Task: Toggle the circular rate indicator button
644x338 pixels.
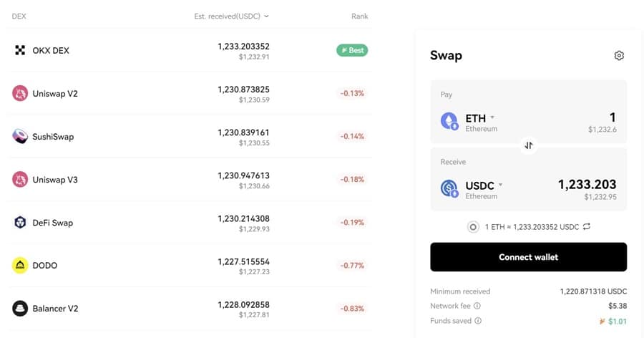Action: pyautogui.click(x=473, y=227)
